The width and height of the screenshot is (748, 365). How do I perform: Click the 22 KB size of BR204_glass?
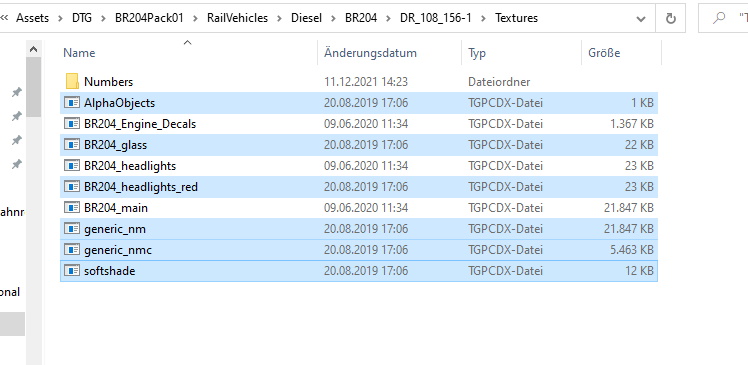tap(639, 145)
